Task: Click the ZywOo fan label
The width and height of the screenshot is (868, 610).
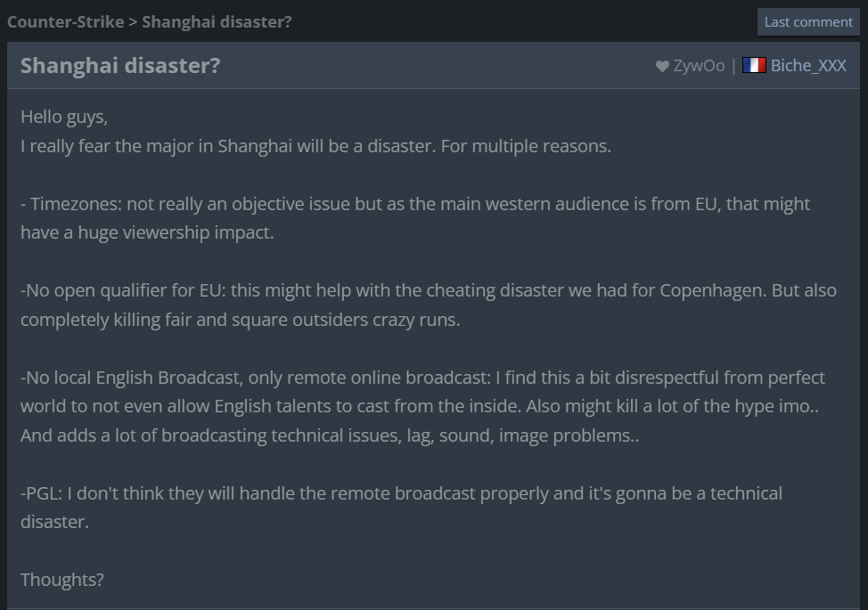Action: [x=699, y=65]
